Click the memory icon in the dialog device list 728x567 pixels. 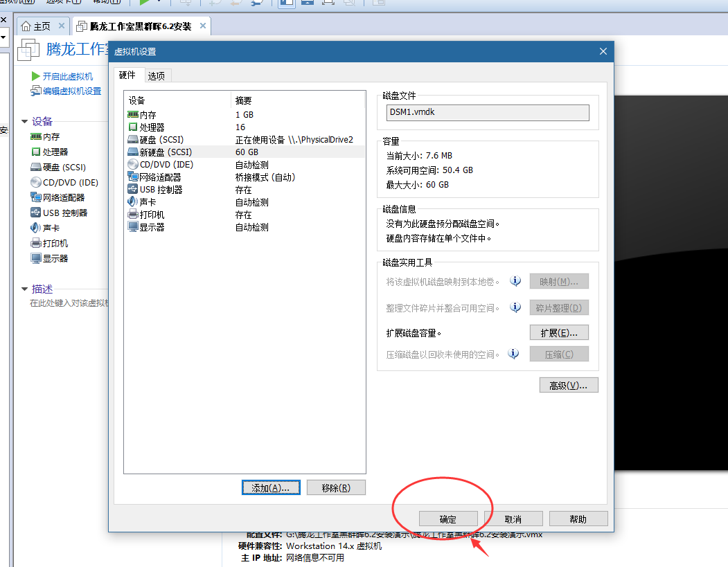pos(133,115)
